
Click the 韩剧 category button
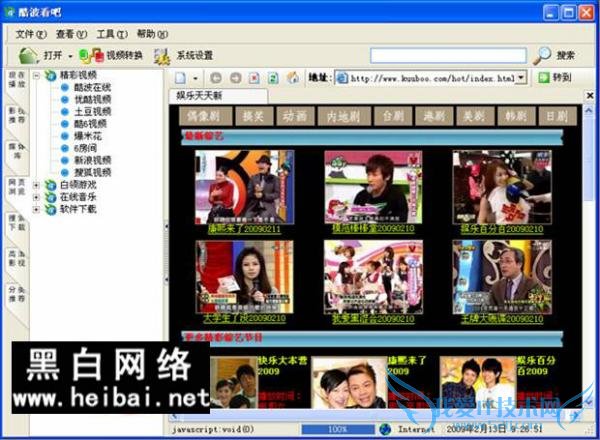pos(515,116)
